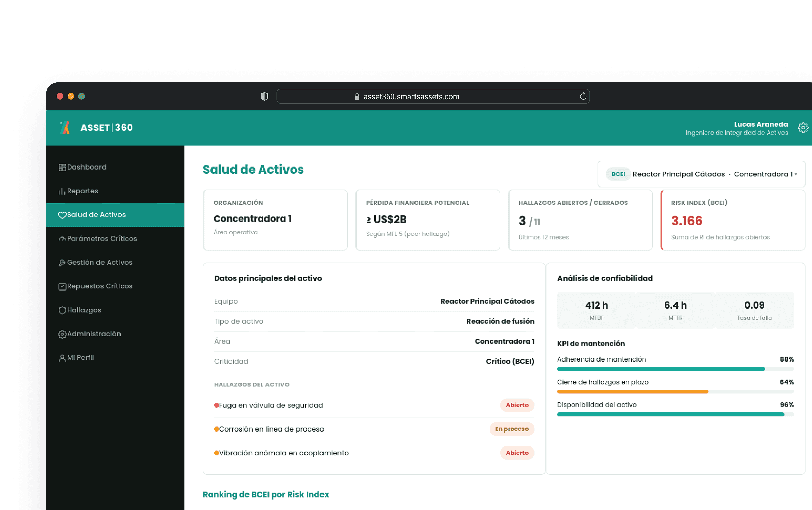Click the 6.4 h MTTR tile
Viewport: 812px width, 510px height.
pyautogui.click(x=675, y=310)
